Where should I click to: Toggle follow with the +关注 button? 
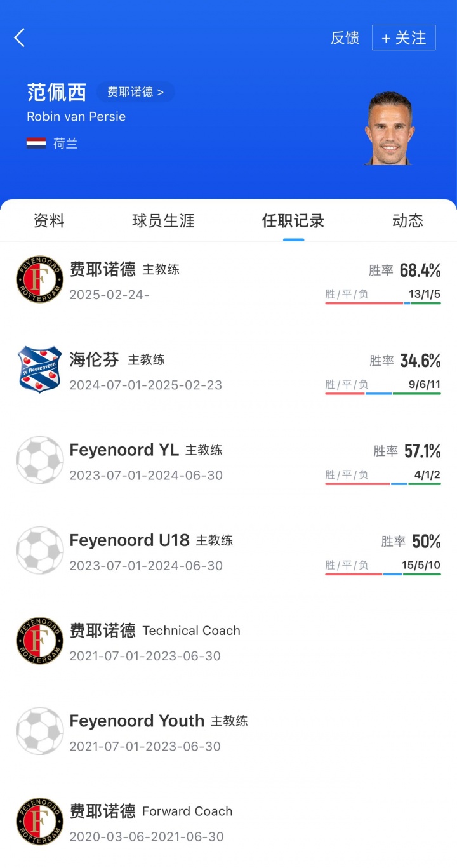(404, 38)
